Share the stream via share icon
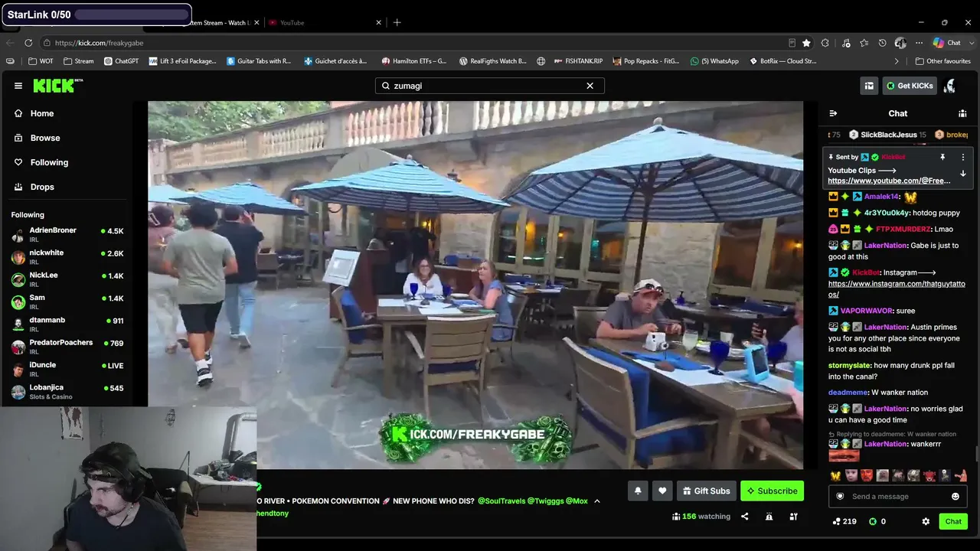The image size is (980, 551). (x=744, y=517)
